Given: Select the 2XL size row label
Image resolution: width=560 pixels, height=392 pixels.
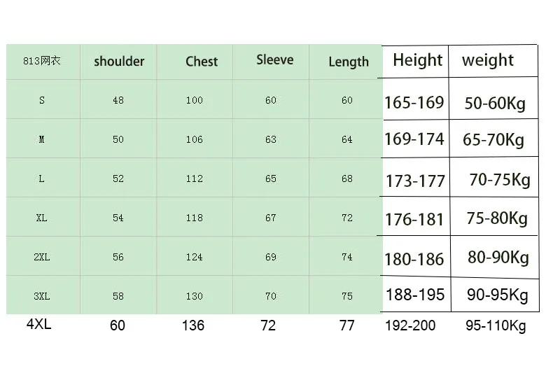Looking at the screenshot, I should pos(42,257).
